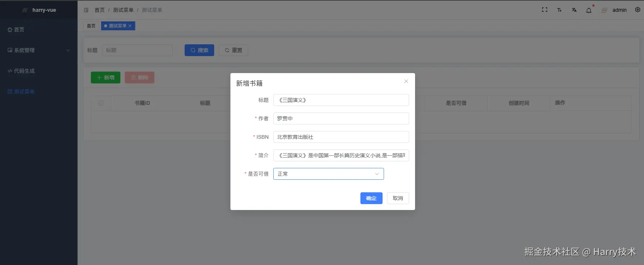Image resolution: width=644 pixels, height=265 pixels.
Task: Open the settings gear in the header
Action: 637,10
